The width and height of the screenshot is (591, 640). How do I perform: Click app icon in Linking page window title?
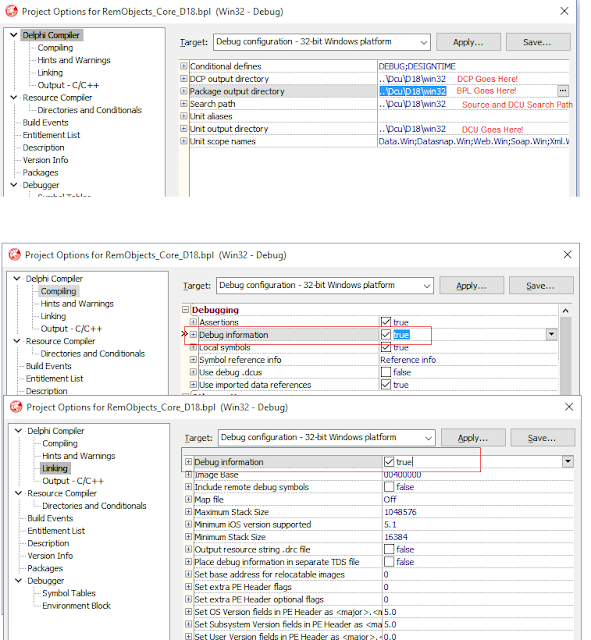tap(16, 407)
